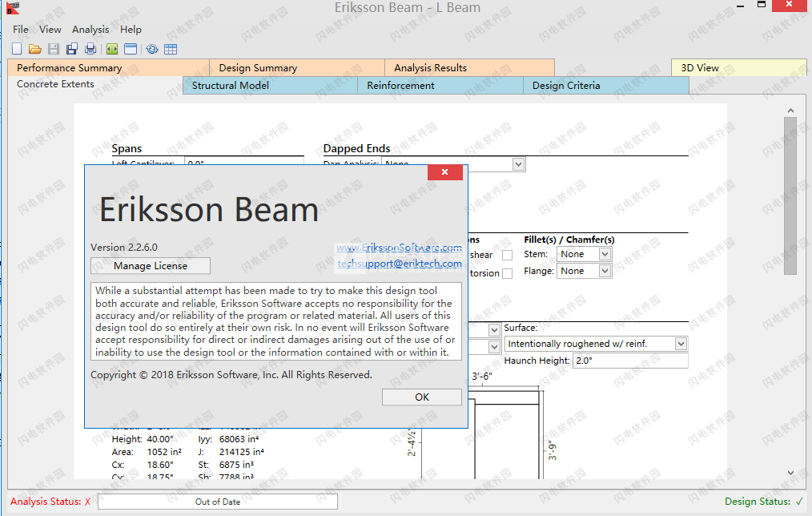Click the vertical scrollbar thumb
The width and height of the screenshot is (812, 516).
click(790, 196)
